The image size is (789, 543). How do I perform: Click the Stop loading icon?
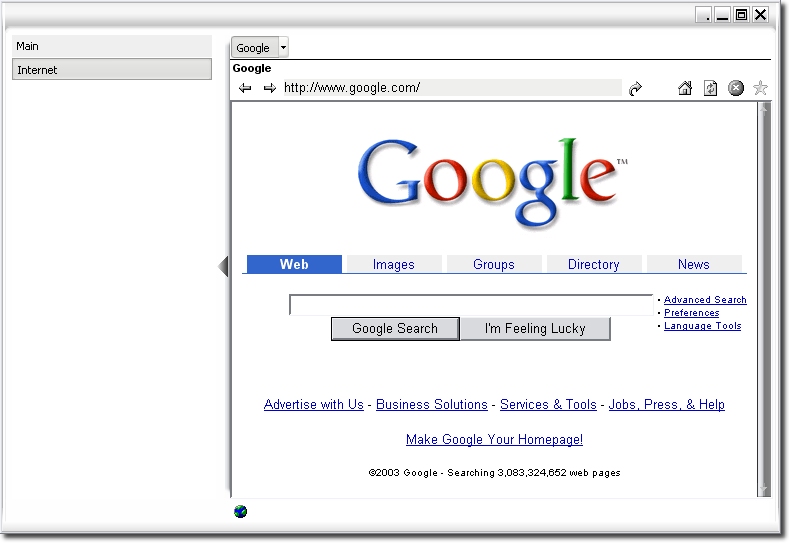pos(736,88)
